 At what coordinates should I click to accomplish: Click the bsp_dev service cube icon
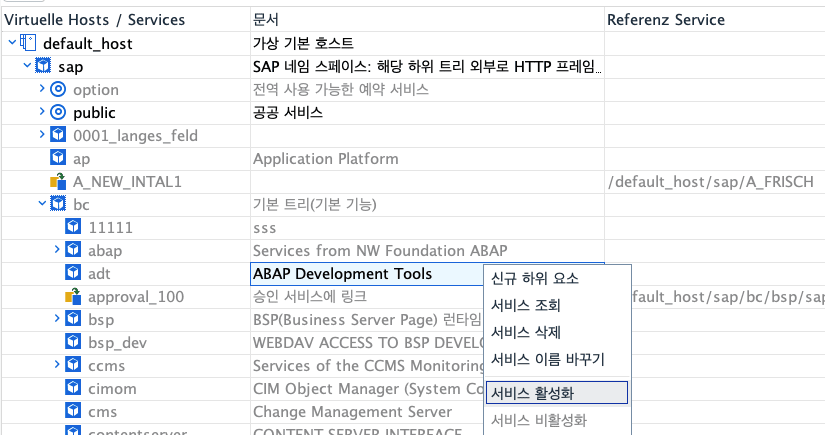click(x=73, y=342)
